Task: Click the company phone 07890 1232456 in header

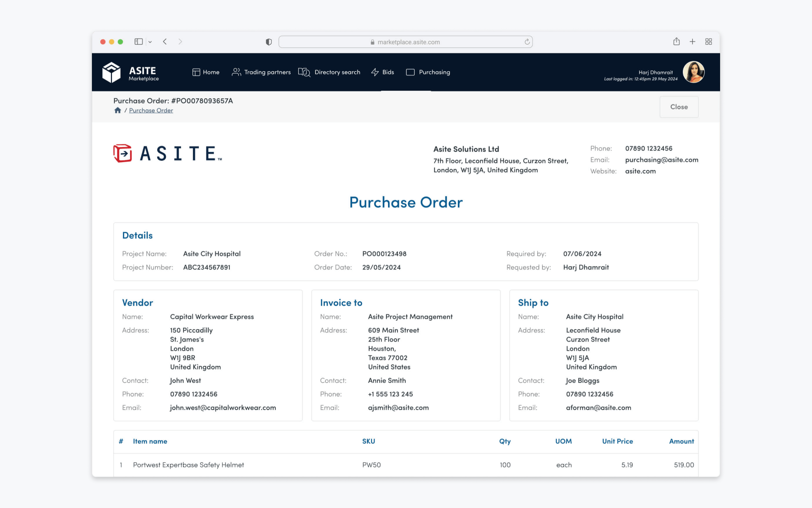Action: pyautogui.click(x=648, y=148)
